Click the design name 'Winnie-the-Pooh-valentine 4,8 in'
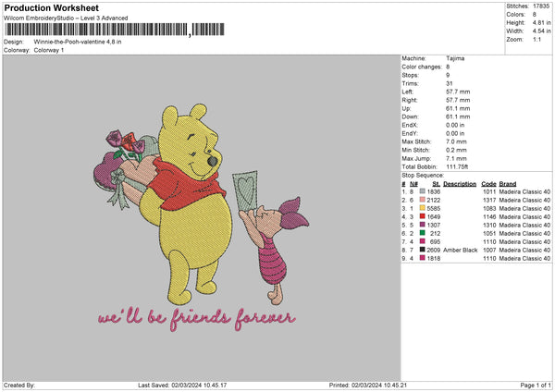The width and height of the screenshot is (555, 392). [78, 42]
